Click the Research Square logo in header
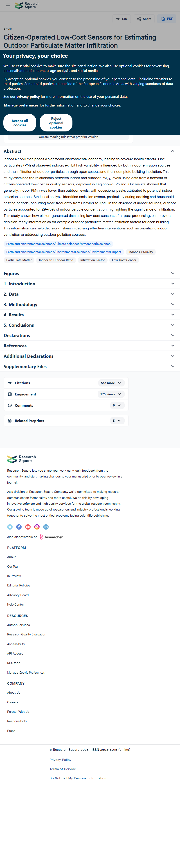 click(27, 5)
